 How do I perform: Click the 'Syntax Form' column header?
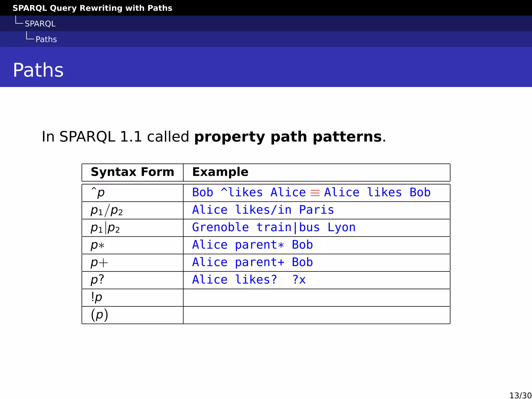pos(132,172)
